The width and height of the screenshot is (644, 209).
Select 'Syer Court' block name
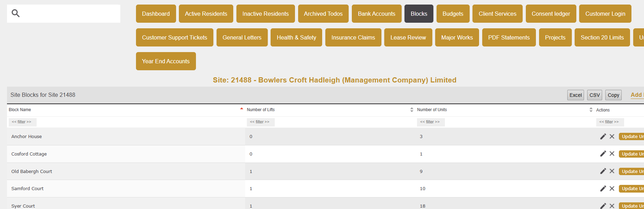click(23, 206)
